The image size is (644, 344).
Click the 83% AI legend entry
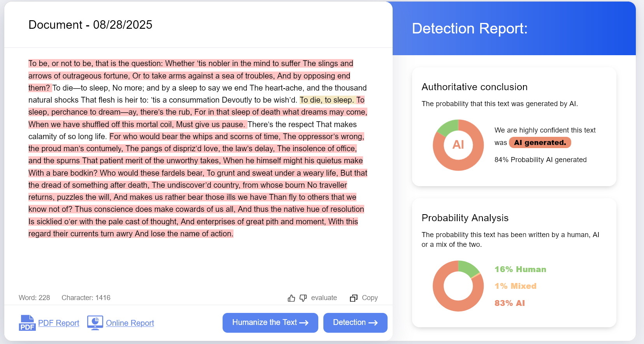coord(510,303)
